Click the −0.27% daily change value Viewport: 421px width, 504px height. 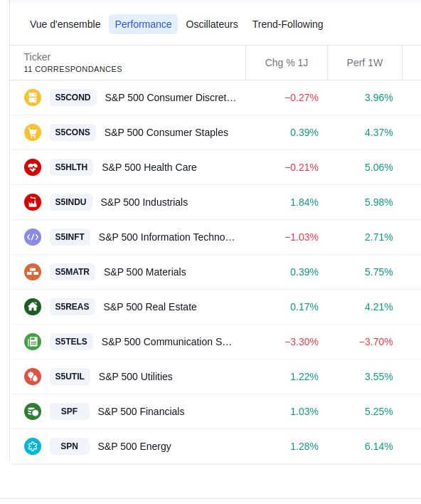(x=302, y=98)
